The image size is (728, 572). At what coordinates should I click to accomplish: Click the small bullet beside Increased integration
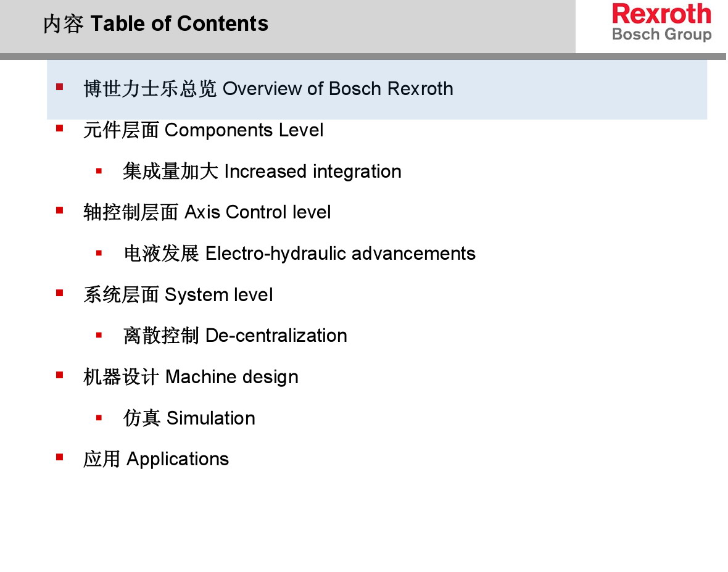pos(99,170)
